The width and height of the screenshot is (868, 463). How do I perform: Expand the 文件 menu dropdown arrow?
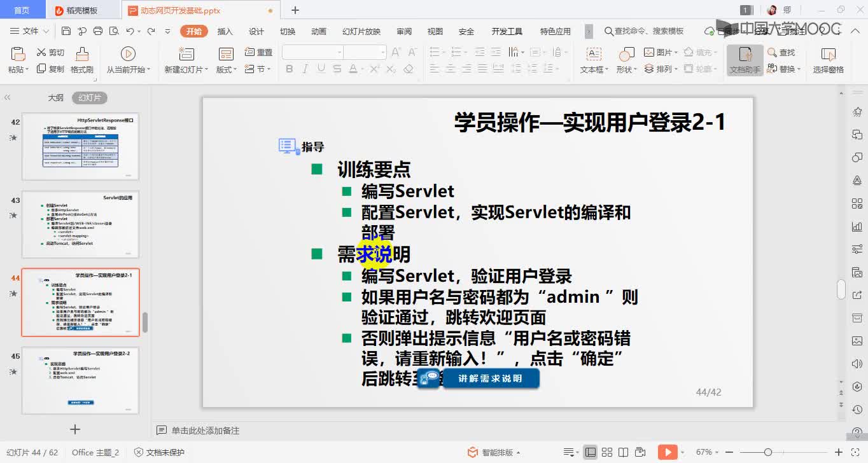click(x=46, y=31)
